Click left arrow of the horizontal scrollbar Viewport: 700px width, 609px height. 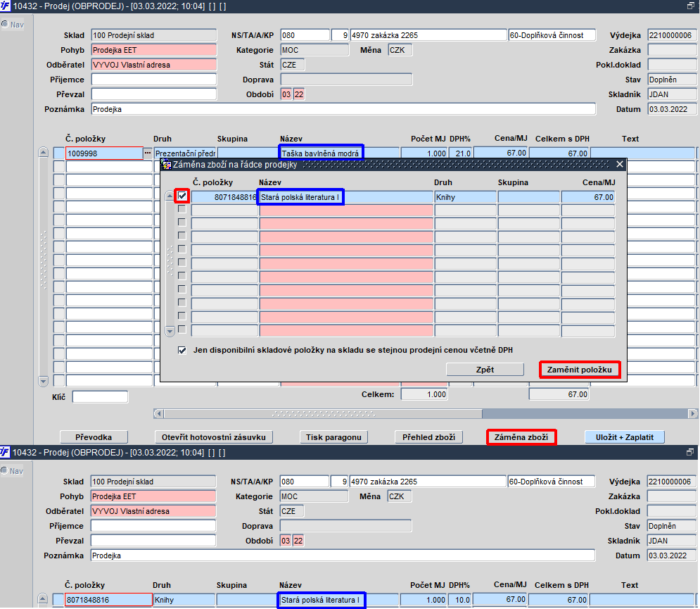pos(158,414)
